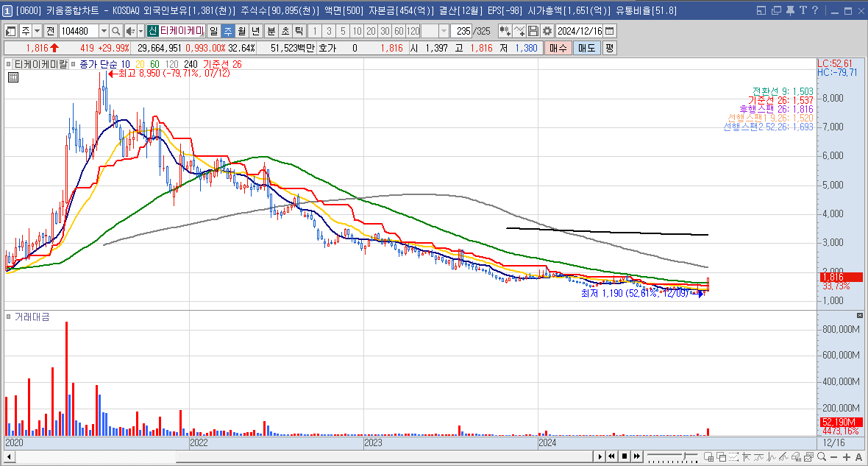
Task: Click the horizontal chart scrollbar thumb
Action: coord(385,457)
